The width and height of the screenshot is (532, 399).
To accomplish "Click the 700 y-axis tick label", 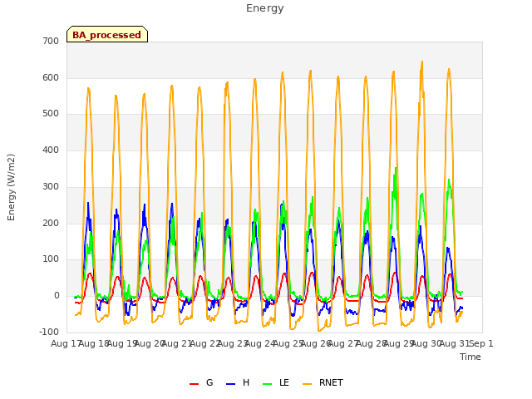I will 51,41.
